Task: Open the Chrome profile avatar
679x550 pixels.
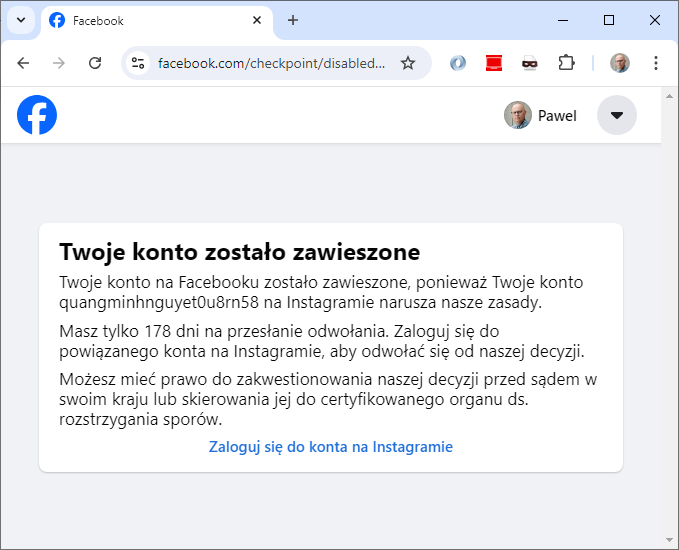Action: (x=620, y=63)
